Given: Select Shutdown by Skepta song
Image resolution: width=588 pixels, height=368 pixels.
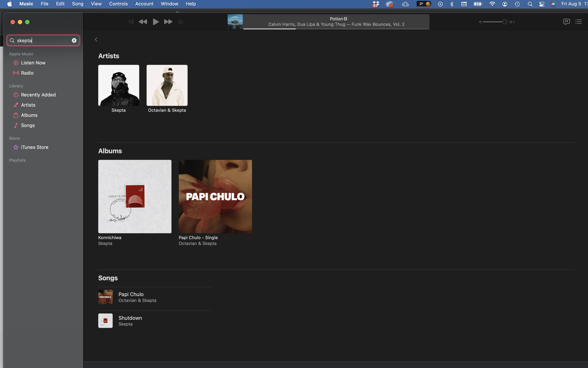Looking at the screenshot, I should pyautogui.click(x=130, y=320).
